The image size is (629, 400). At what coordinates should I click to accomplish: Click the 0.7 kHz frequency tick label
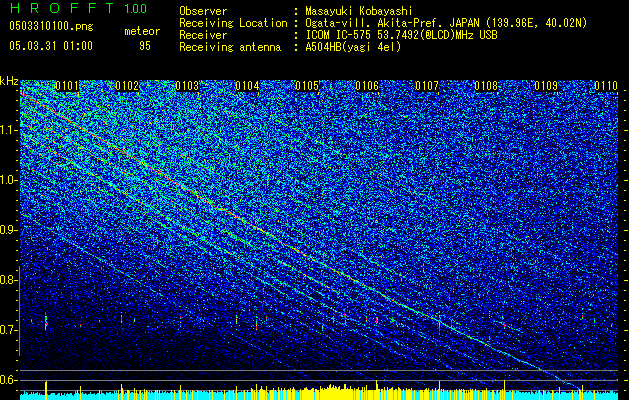click(x=9, y=330)
